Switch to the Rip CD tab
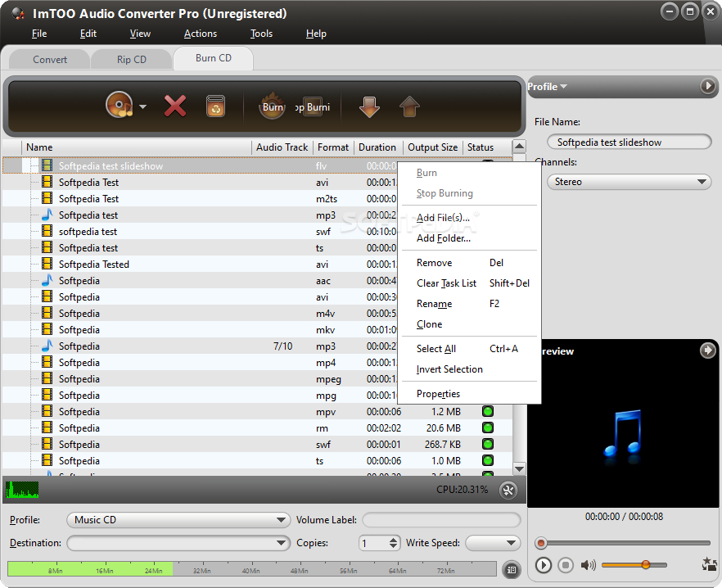Image resolution: width=722 pixels, height=588 pixels. (131, 60)
